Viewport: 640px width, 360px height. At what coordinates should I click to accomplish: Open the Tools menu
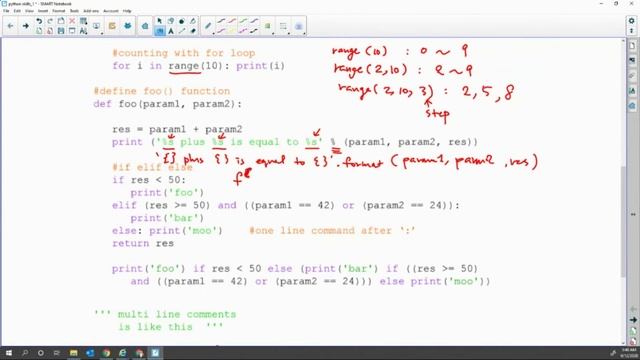tap(74, 11)
